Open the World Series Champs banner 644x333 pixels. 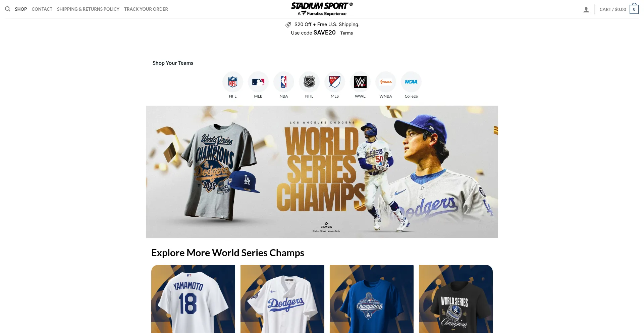coord(322,172)
